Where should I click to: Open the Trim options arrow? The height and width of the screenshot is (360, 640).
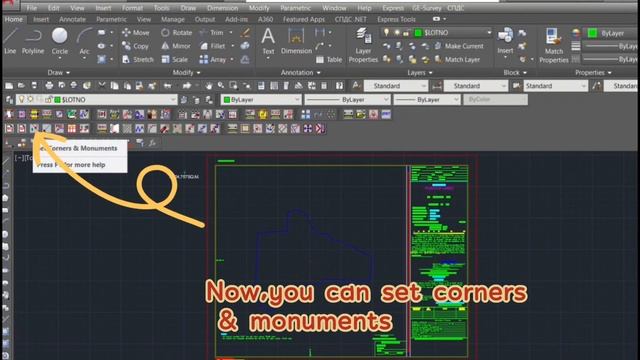pos(231,33)
